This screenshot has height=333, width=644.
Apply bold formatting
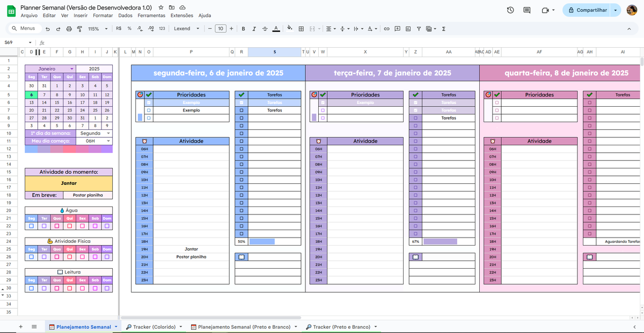[243, 28]
